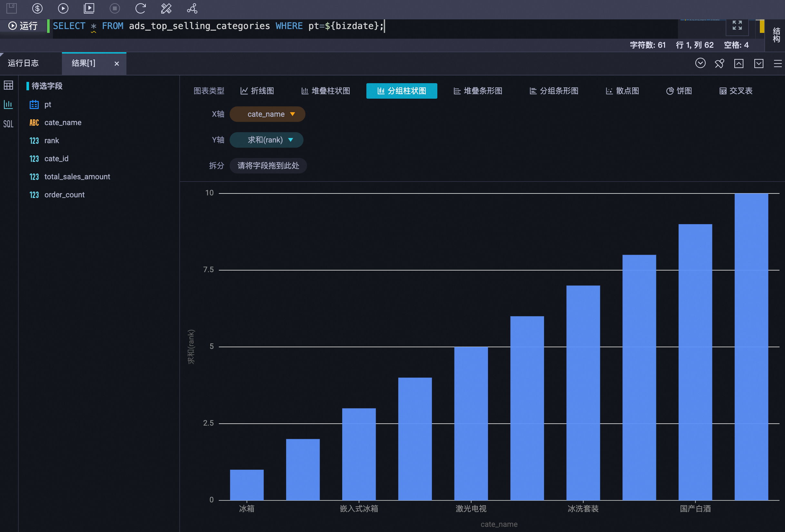Click the run play-circle toolbar icon

click(63, 8)
